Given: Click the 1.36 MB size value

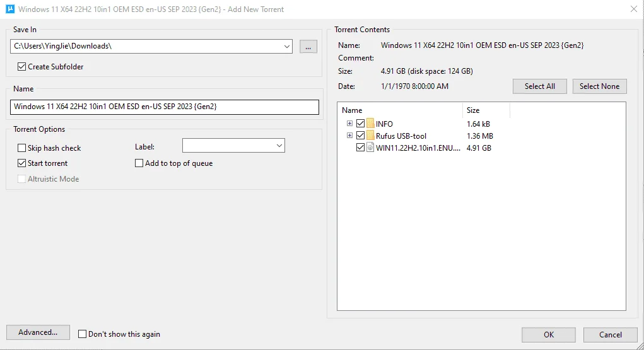Looking at the screenshot, I should [x=480, y=136].
